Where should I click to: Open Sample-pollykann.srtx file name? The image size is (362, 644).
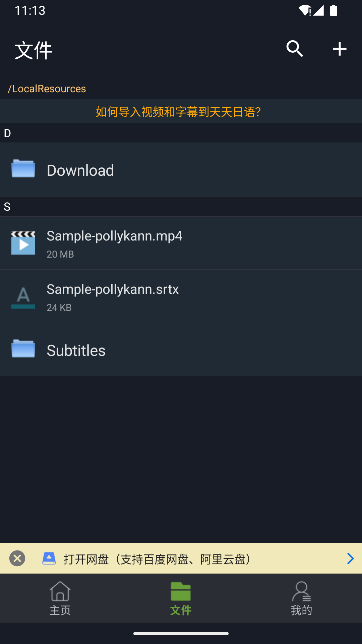tap(113, 289)
